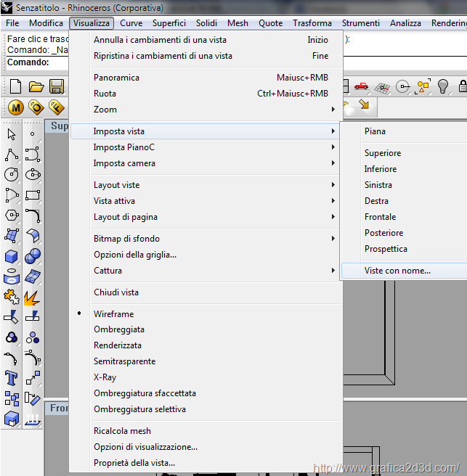Switch display to Ombreggiata
The image size is (467, 476).
click(x=119, y=329)
